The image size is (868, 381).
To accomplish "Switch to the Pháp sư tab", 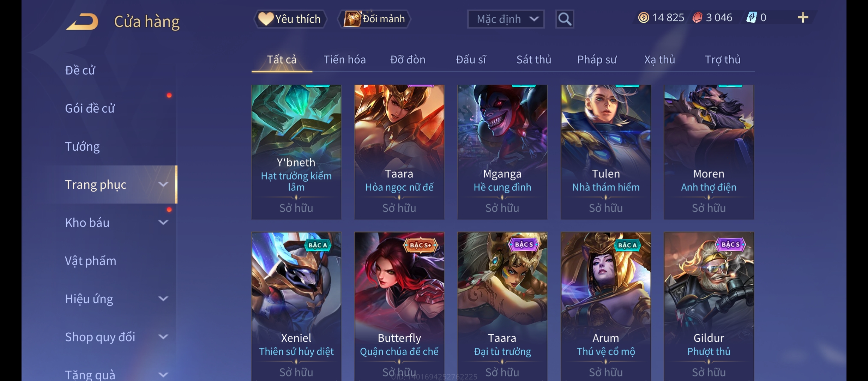I will (597, 60).
